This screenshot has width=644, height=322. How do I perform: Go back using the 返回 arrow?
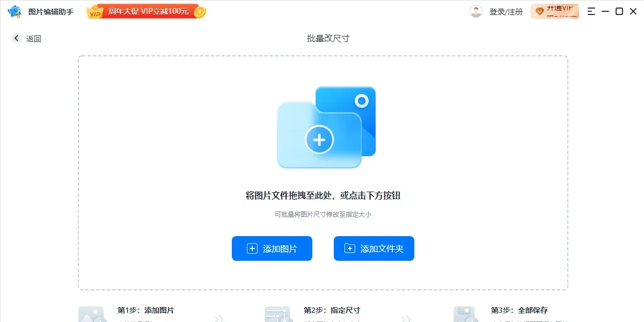pyautogui.click(x=17, y=38)
